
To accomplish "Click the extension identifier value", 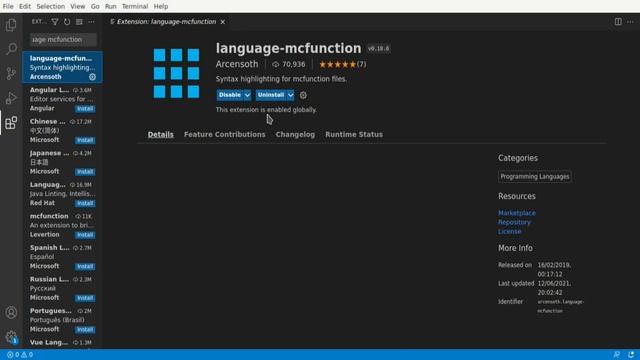I will coord(561,306).
